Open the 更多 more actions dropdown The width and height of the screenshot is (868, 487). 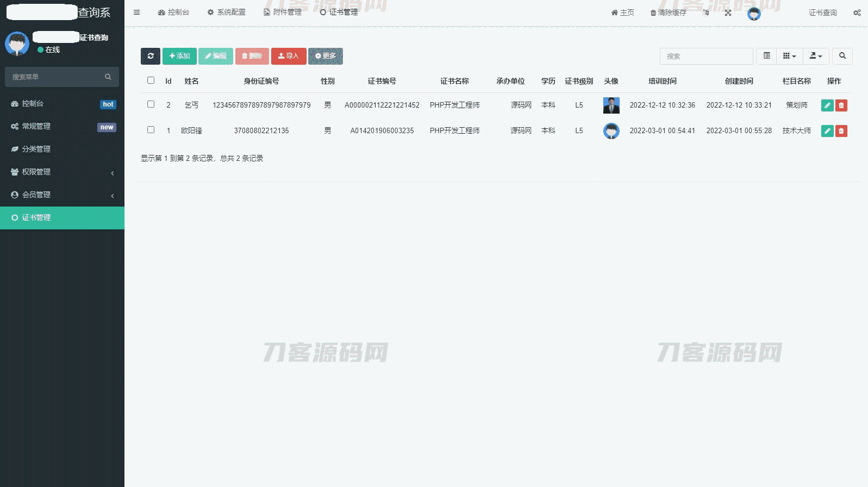click(x=326, y=56)
